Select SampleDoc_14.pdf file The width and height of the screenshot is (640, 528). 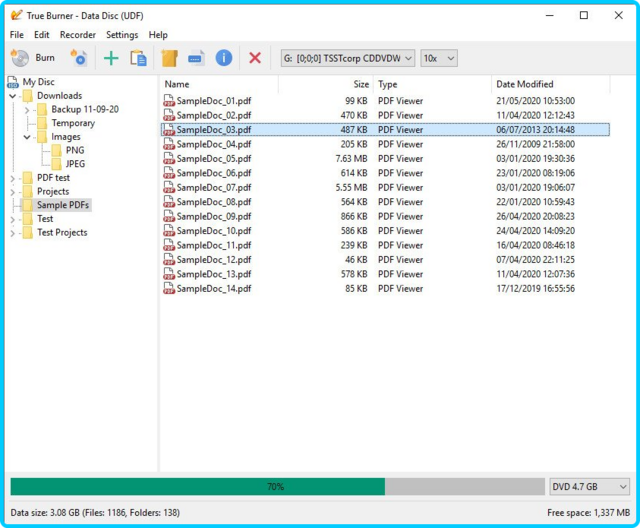pos(214,288)
